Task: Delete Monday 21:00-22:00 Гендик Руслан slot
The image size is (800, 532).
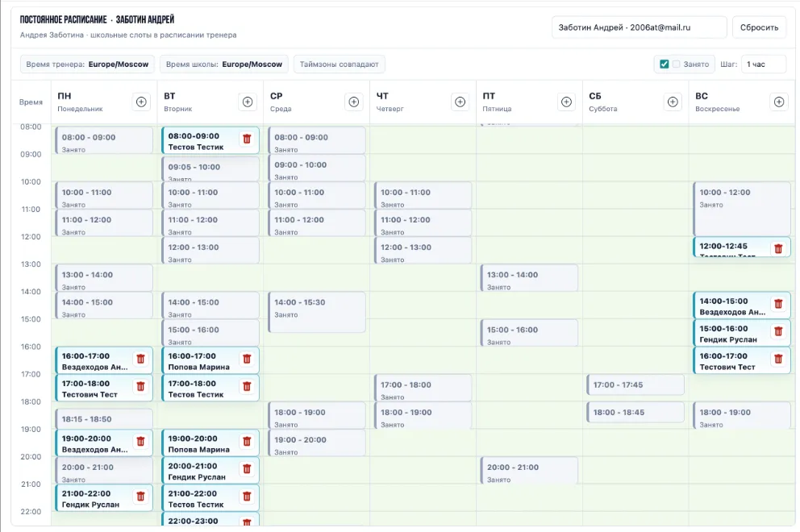Action: pyautogui.click(x=141, y=497)
